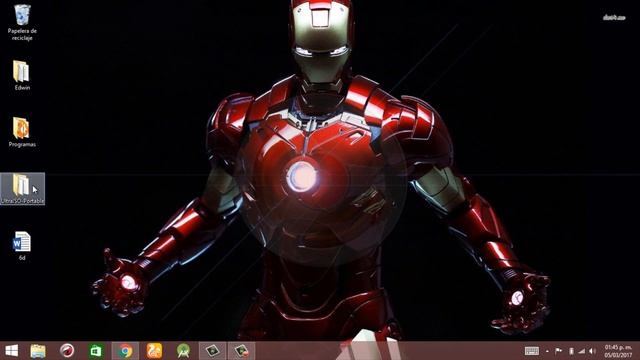The image size is (640, 360).
Task: Open the recorder taskbar icon without red dot
Action: (x=212, y=351)
